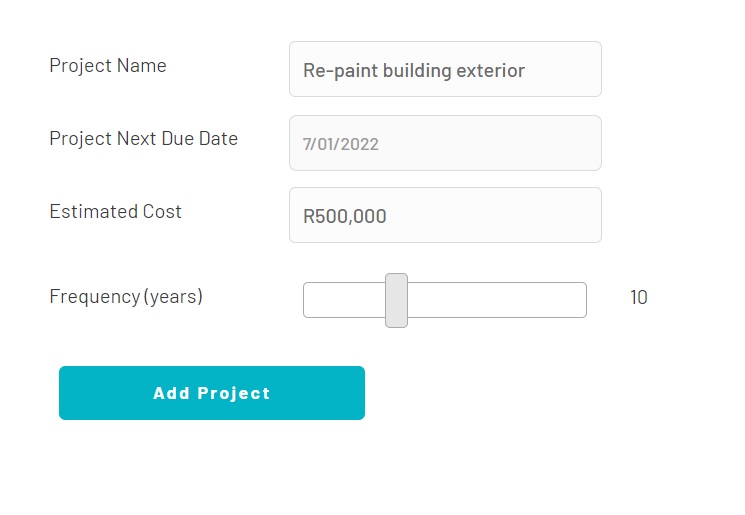The height and width of the screenshot is (515, 745).
Task: Click the 7/01/2022 date value
Action: tap(340, 144)
